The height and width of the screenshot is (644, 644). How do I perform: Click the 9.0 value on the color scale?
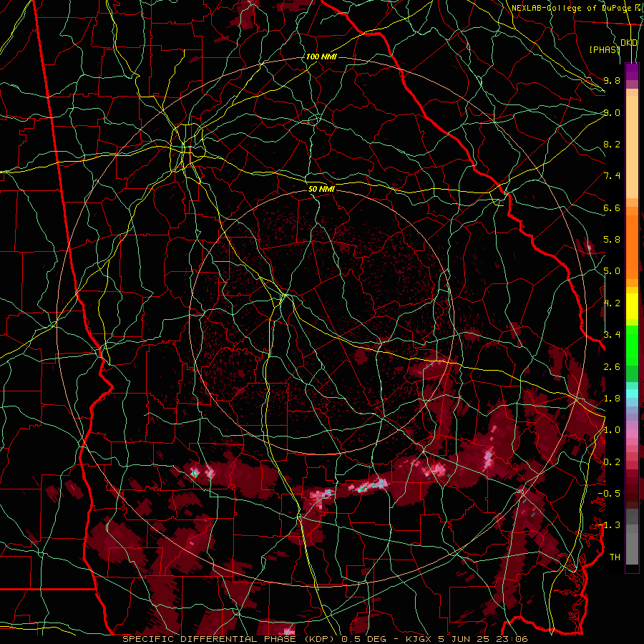click(612, 112)
